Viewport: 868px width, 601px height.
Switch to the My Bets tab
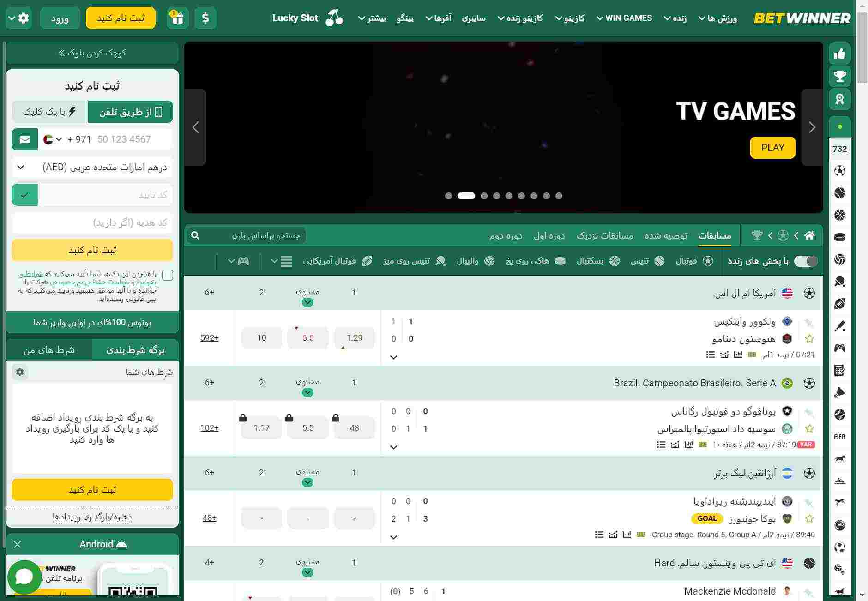tap(49, 350)
